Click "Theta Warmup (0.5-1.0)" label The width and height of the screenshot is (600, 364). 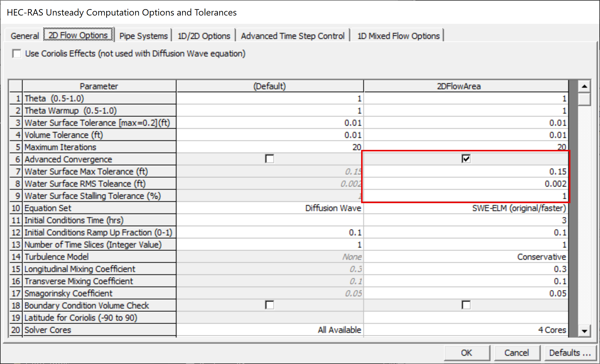point(71,111)
